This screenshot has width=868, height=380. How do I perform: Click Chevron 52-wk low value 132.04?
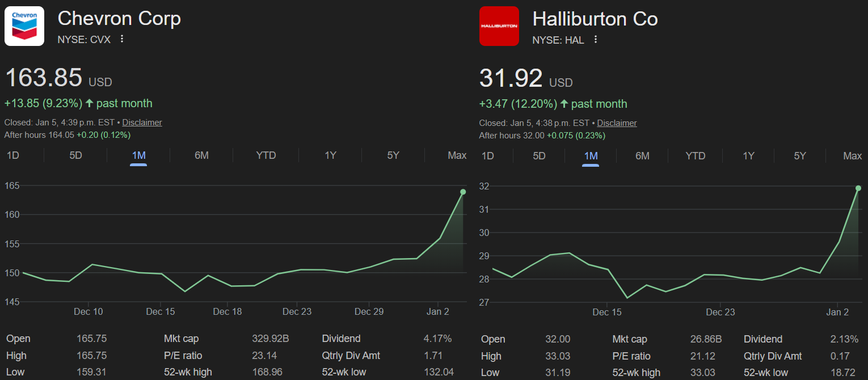coord(438,372)
